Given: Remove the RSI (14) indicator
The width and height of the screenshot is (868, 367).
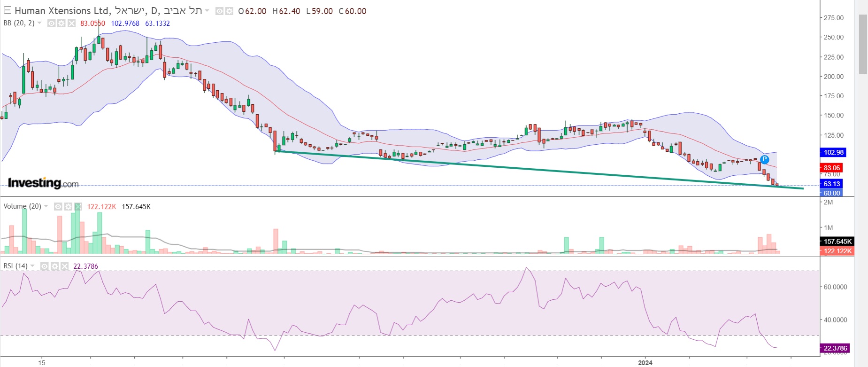Looking at the screenshot, I should pyautogui.click(x=64, y=266).
